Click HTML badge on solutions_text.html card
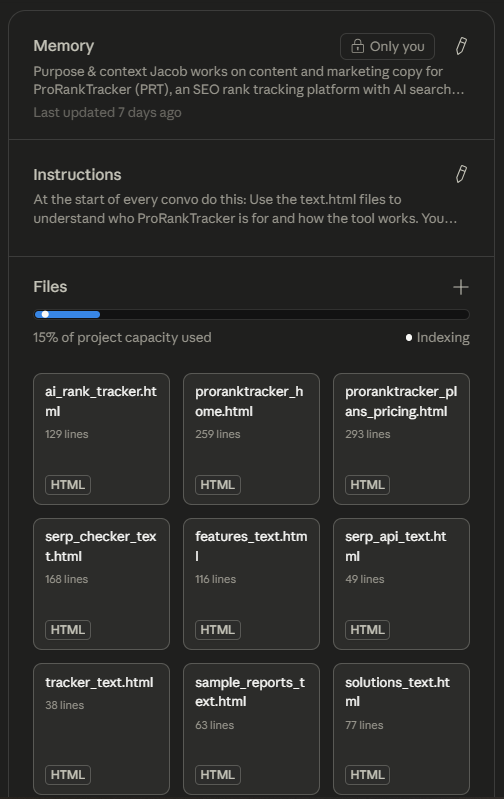 point(367,775)
